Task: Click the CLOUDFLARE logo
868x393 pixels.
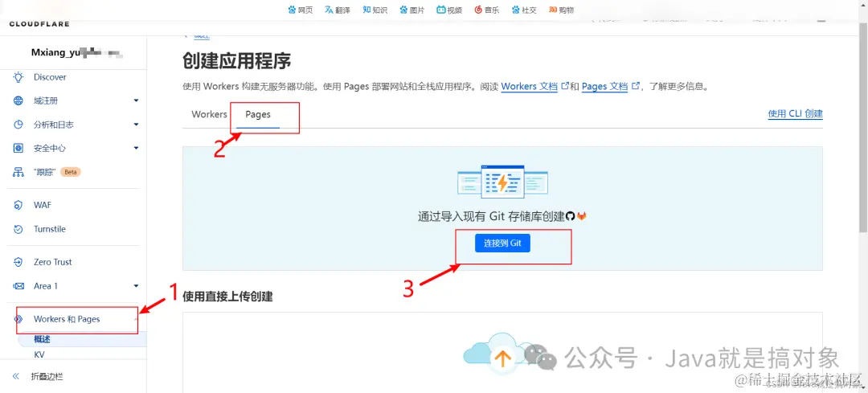Action: click(39, 24)
